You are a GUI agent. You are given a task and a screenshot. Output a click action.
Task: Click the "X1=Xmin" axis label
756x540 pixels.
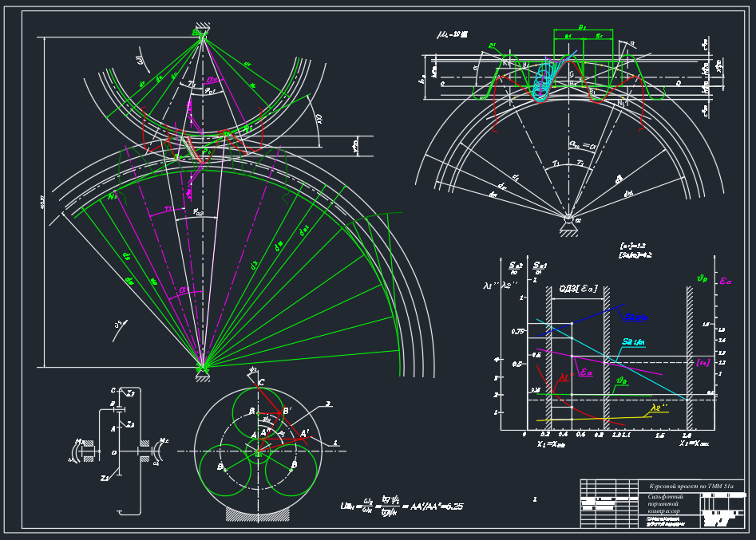tap(551, 444)
